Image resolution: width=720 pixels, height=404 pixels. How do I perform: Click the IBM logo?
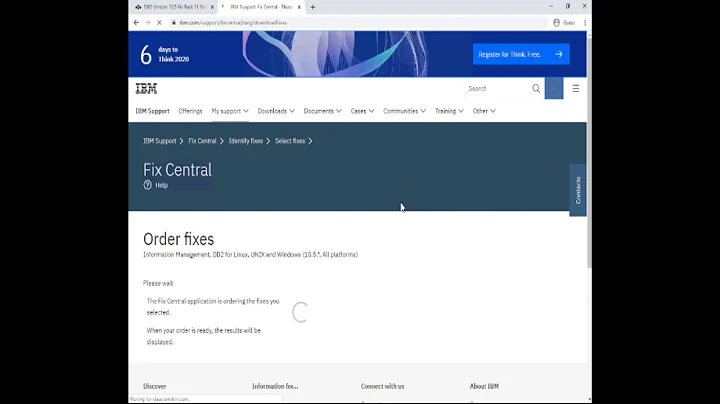pos(146,89)
